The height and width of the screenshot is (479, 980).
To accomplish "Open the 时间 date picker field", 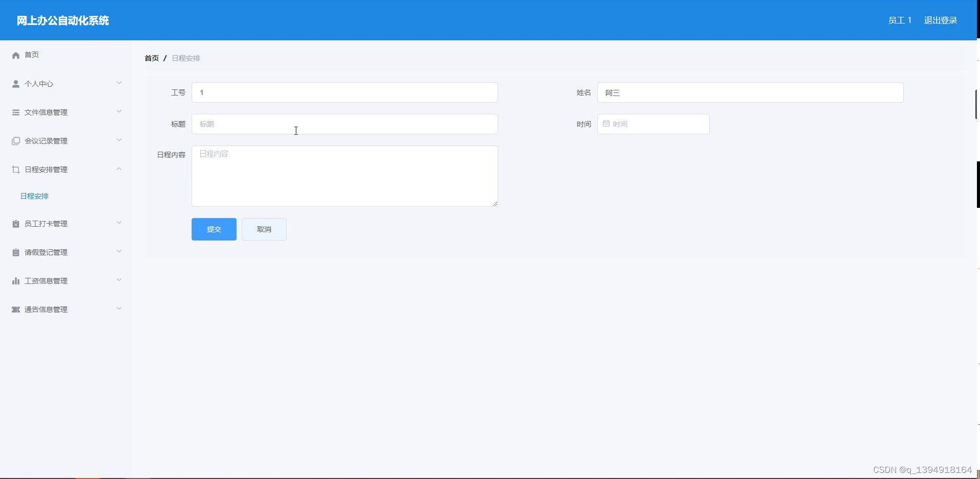I will coord(654,124).
